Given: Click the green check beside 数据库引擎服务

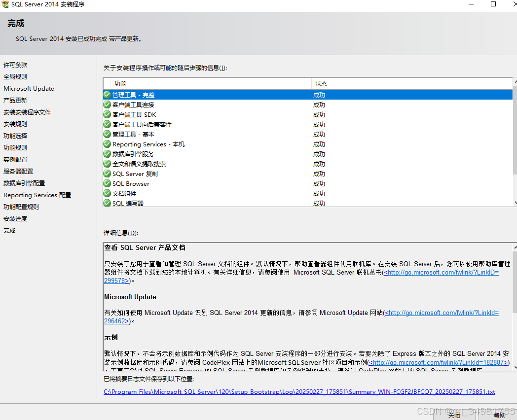Looking at the screenshot, I should (x=107, y=154).
